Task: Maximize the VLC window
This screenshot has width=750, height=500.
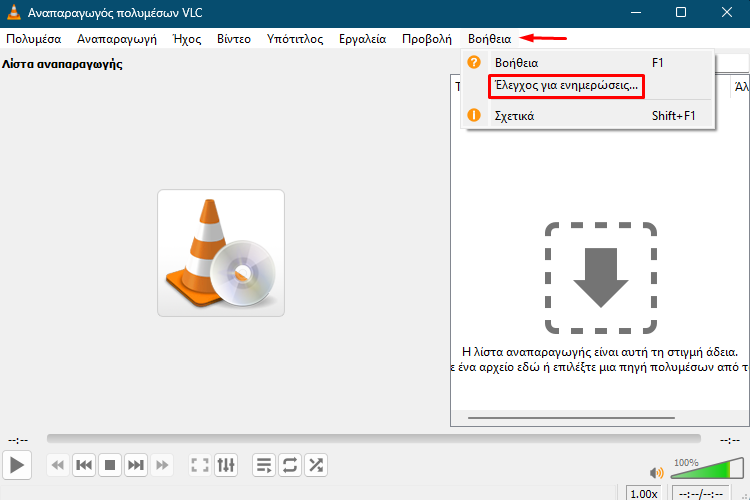Action: click(681, 12)
